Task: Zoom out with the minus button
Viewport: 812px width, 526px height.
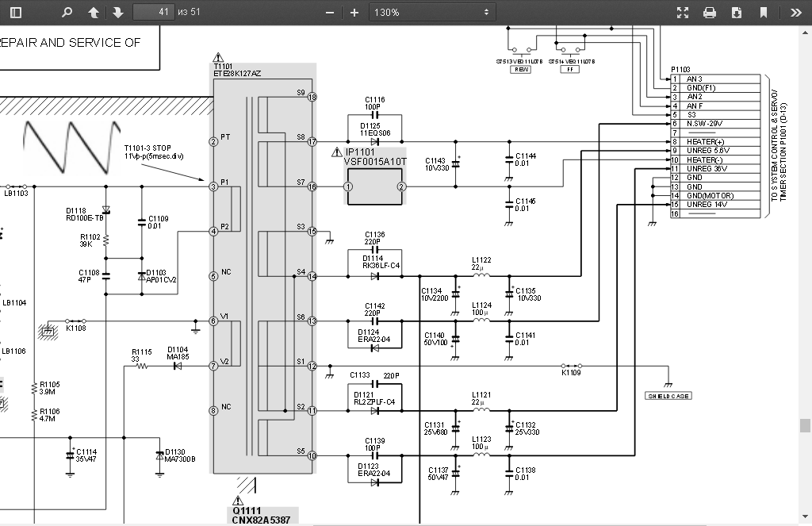Action: coord(330,13)
